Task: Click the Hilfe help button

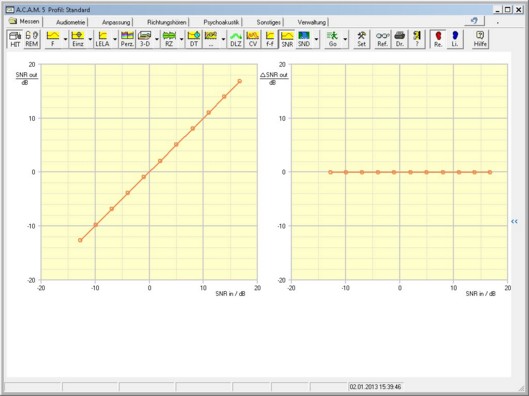Action: [480, 39]
